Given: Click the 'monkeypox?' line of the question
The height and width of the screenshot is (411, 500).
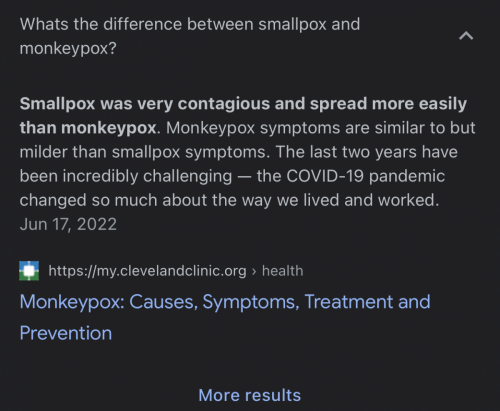Looking at the screenshot, I should [68, 49].
